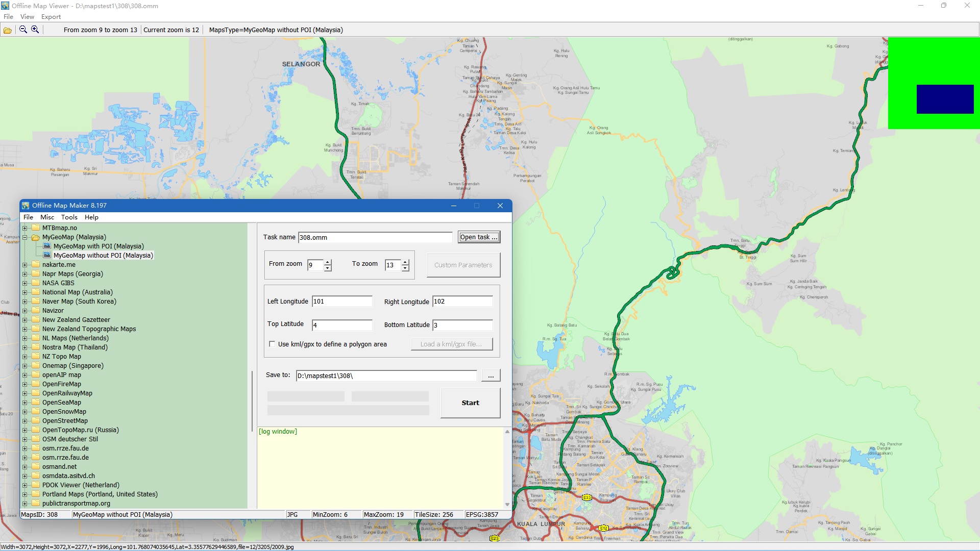Click the NASA GIBS folder icon
The width and height of the screenshot is (980, 551).
point(36,283)
